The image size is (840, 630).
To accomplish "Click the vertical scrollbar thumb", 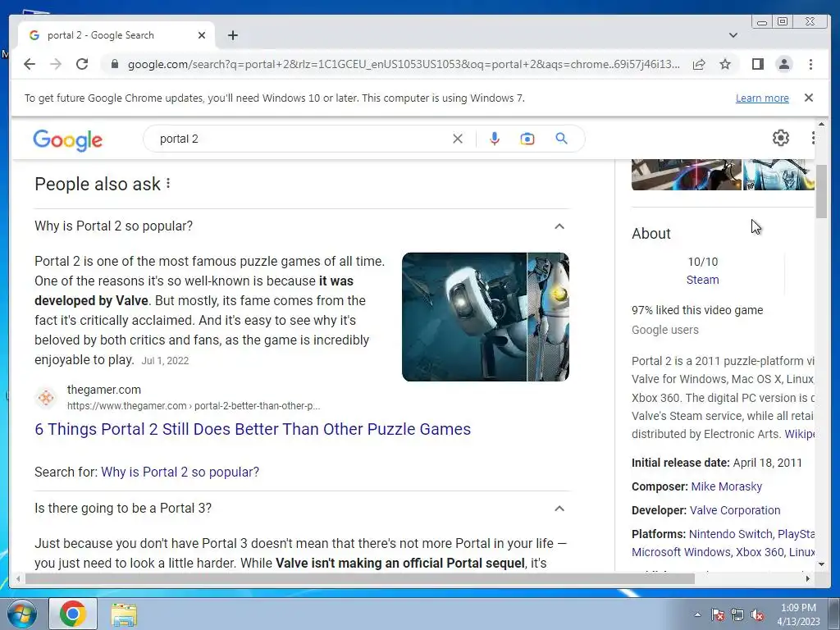I will pyautogui.click(x=821, y=191).
